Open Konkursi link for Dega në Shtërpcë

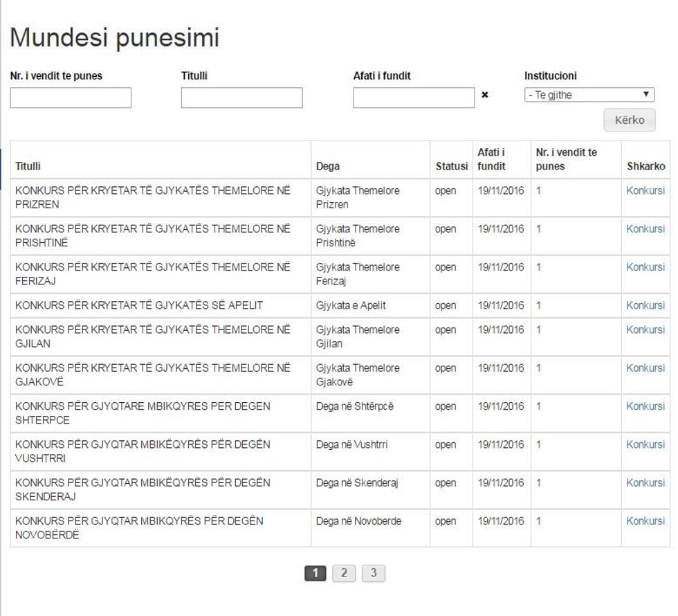click(x=645, y=406)
